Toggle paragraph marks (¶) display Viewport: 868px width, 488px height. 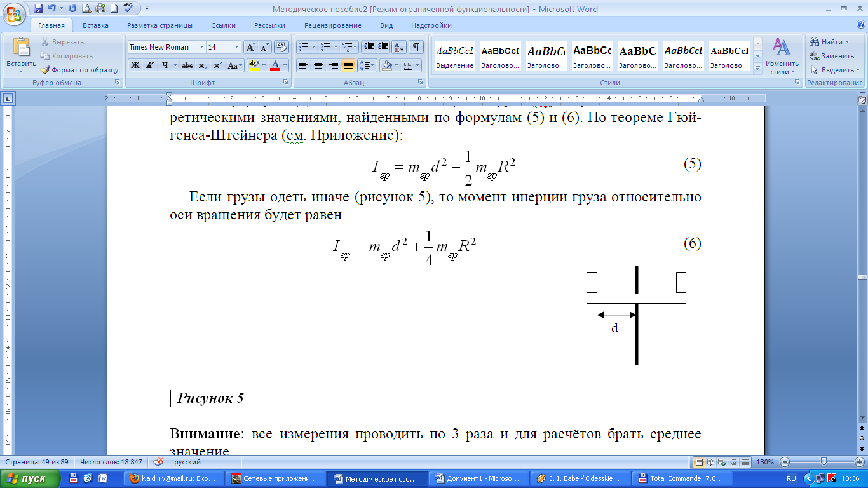click(416, 47)
